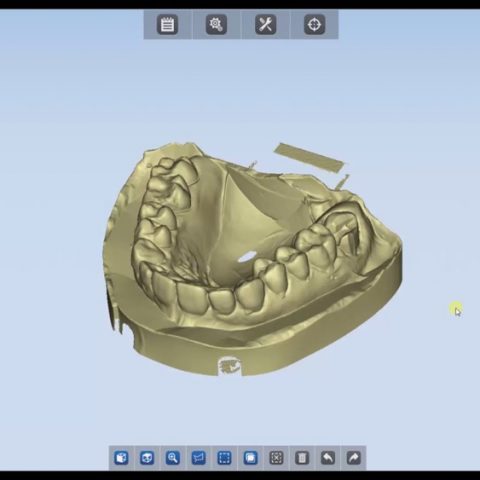Click the overlapping squares selection icon
This screenshot has height=480, width=480.
(x=250, y=458)
